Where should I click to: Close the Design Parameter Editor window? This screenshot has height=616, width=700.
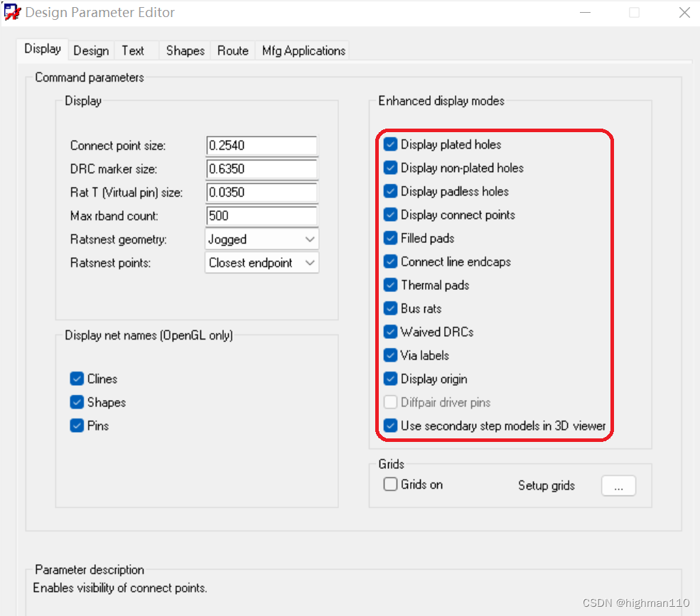[x=684, y=13]
